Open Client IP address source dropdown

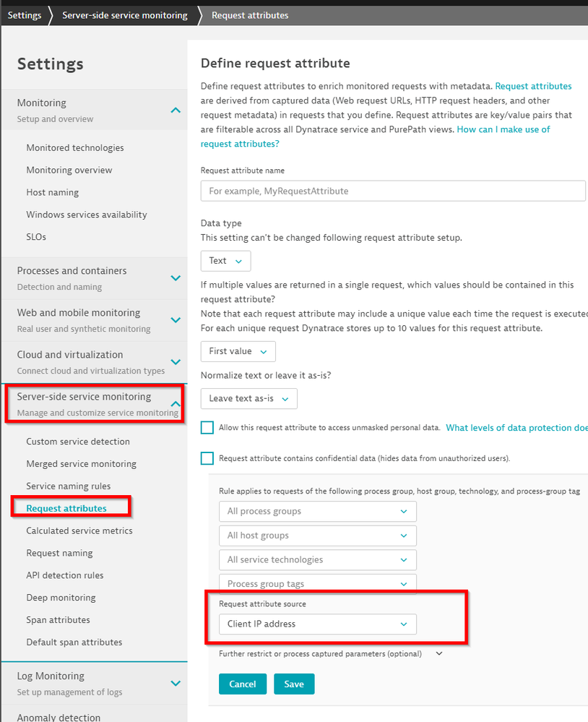coord(317,624)
